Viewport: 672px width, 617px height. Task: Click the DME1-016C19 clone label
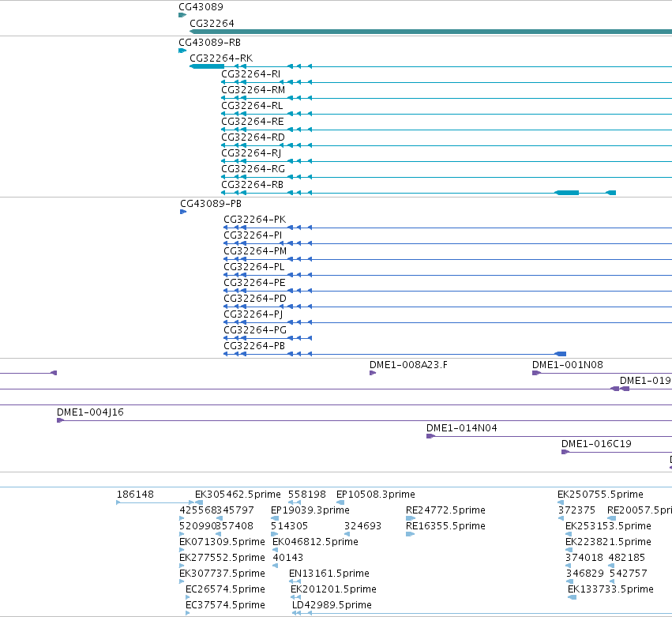pyautogui.click(x=596, y=444)
